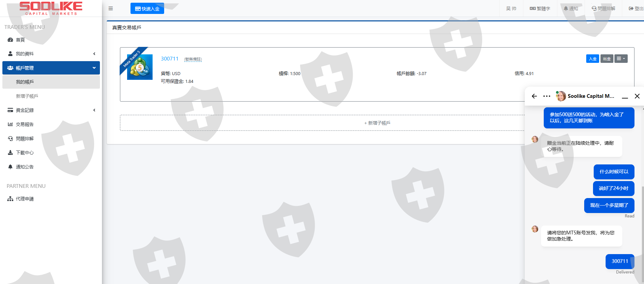Click the 参加500送500的活动 chat message
The height and width of the screenshot is (284, 644).
[x=589, y=118]
